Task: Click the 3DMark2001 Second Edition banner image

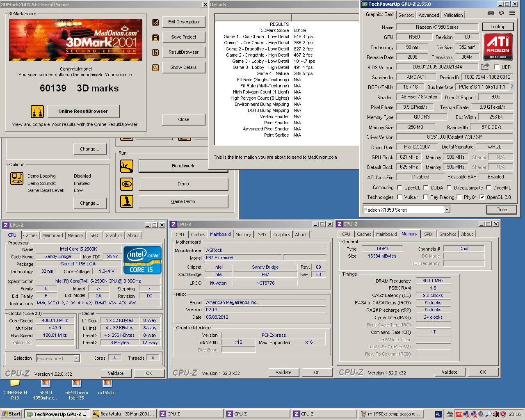Action: point(75,40)
